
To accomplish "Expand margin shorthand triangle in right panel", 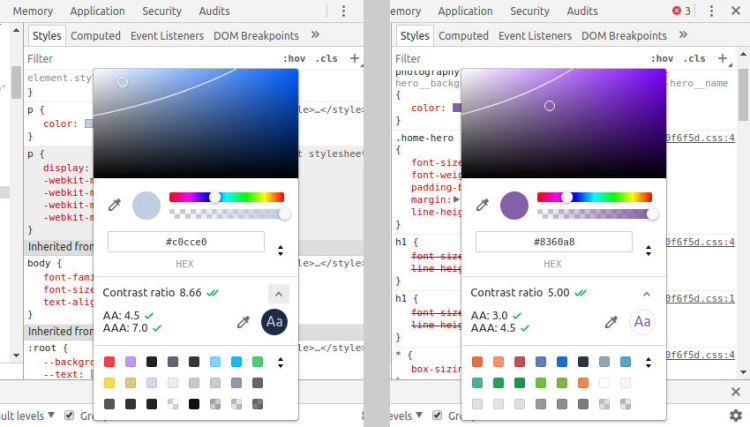I will coord(456,199).
